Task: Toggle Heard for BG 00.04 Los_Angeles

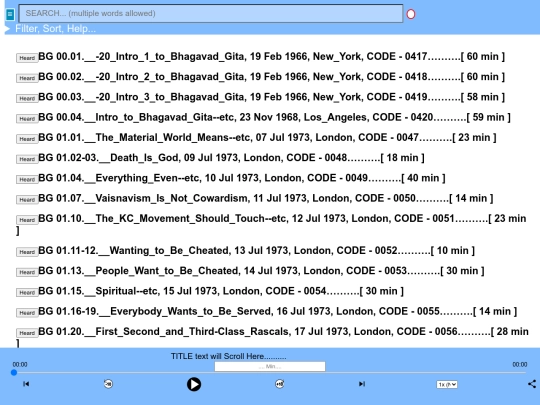Action: [27, 119]
